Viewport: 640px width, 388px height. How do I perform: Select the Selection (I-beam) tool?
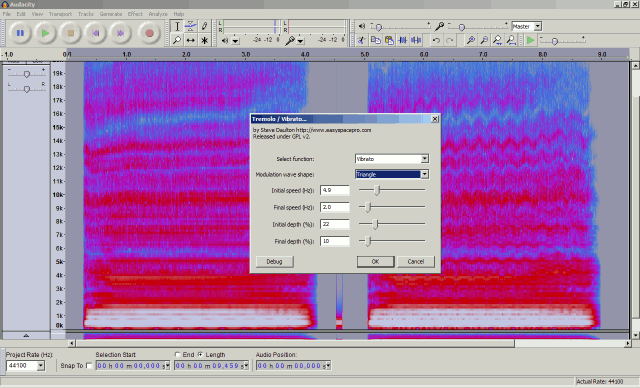point(177,27)
